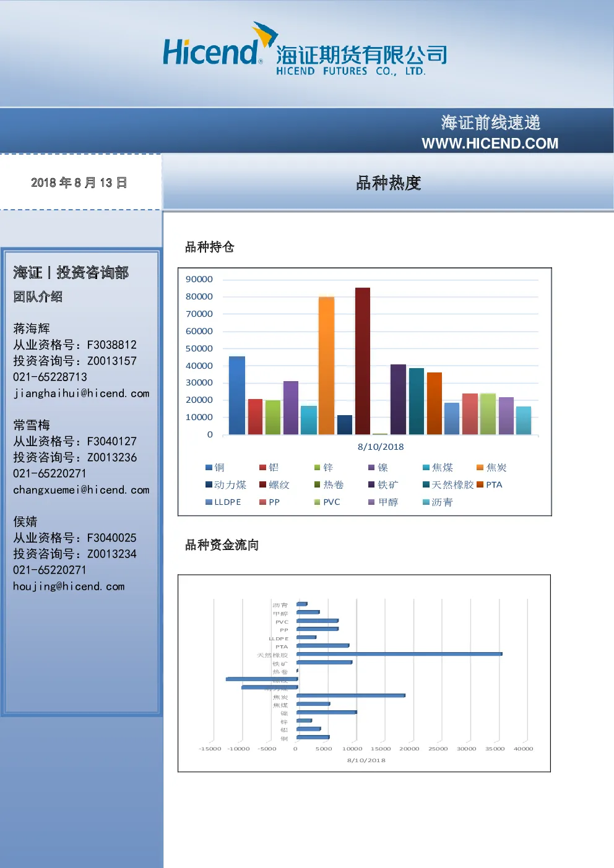
Task: Click the longest bar in 品种资金流向 chart
Action: [399, 654]
